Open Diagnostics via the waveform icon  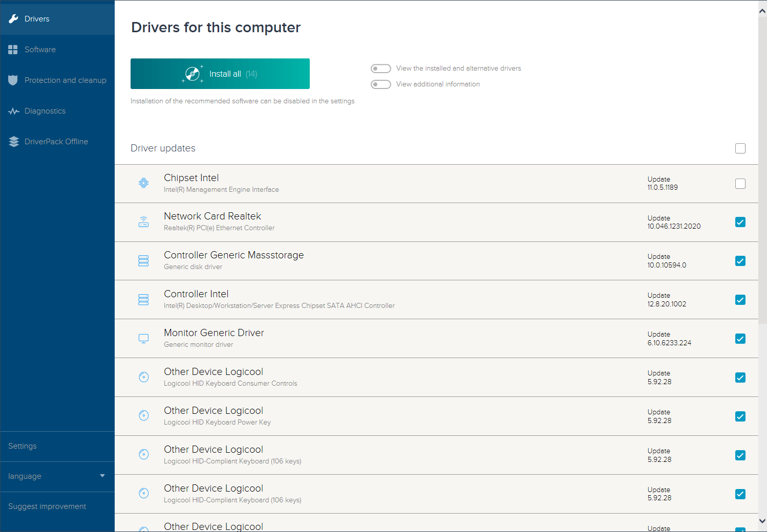coord(13,110)
